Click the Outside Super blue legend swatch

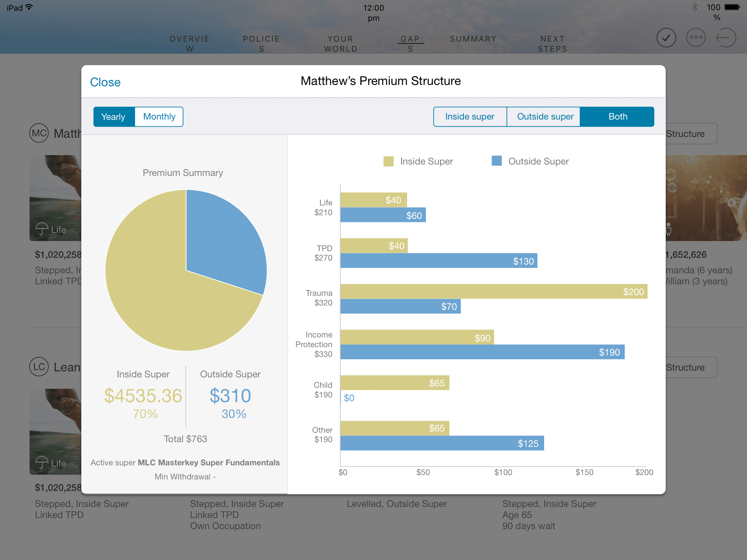496,161
